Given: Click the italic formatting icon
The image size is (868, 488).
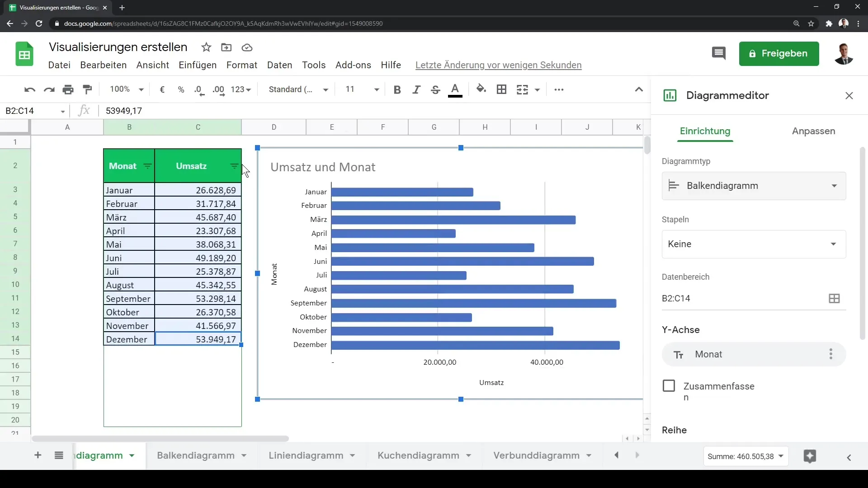Looking at the screenshot, I should pyautogui.click(x=416, y=89).
